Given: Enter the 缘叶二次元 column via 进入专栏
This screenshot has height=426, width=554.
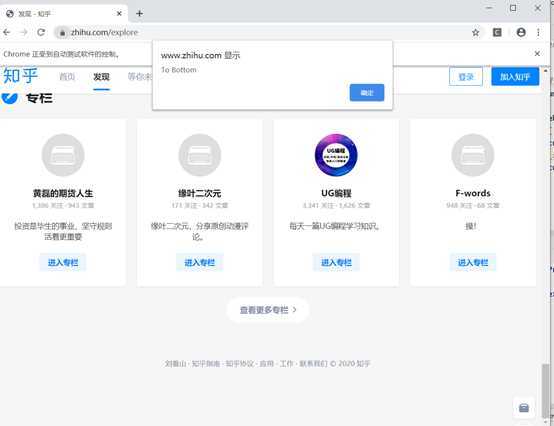Looking at the screenshot, I should [200, 262].
